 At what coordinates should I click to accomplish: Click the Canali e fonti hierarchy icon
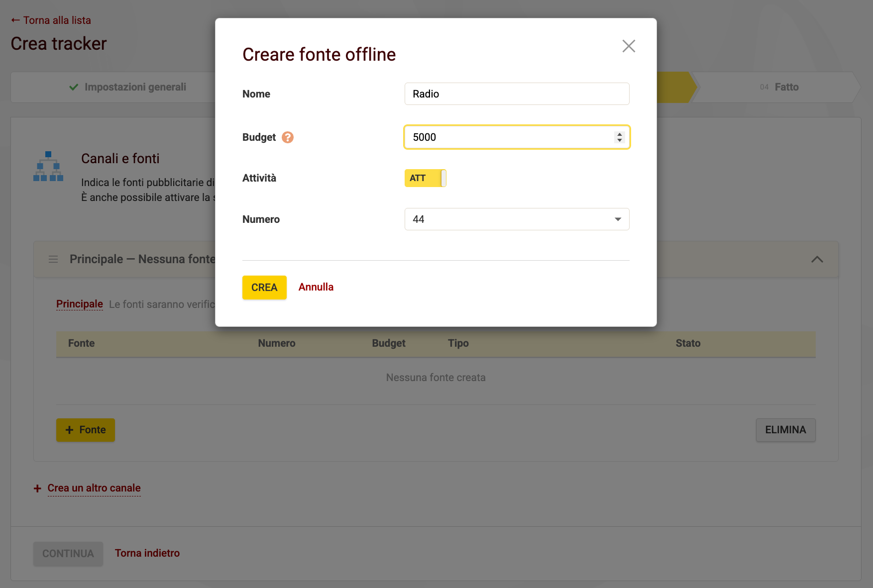point(48,167)
